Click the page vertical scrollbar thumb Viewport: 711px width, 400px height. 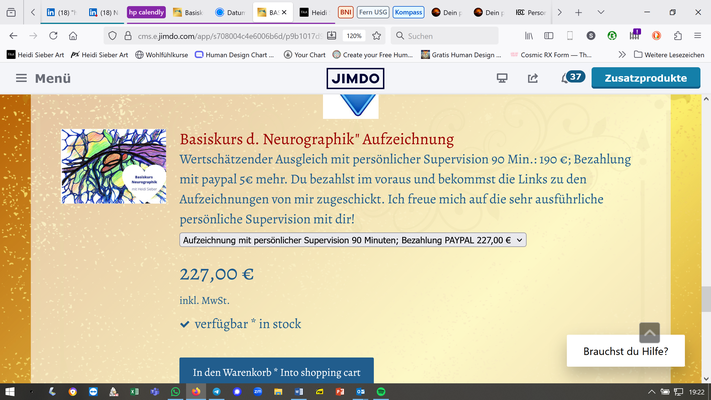[x=706, y=299]
